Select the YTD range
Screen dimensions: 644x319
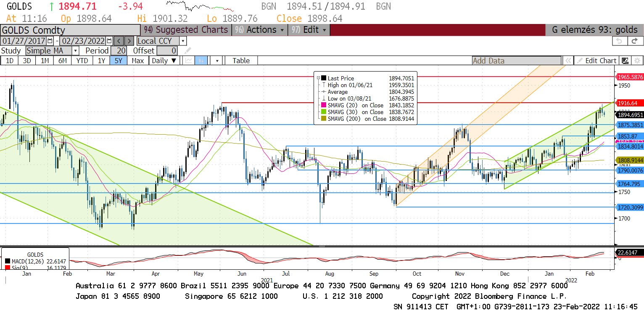[x=82, y=61]
